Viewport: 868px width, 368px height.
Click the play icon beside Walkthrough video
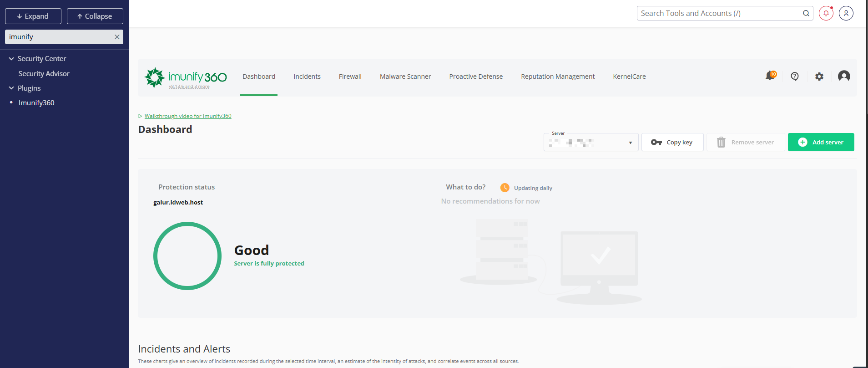pyautogui.click(x=140, y=116)
